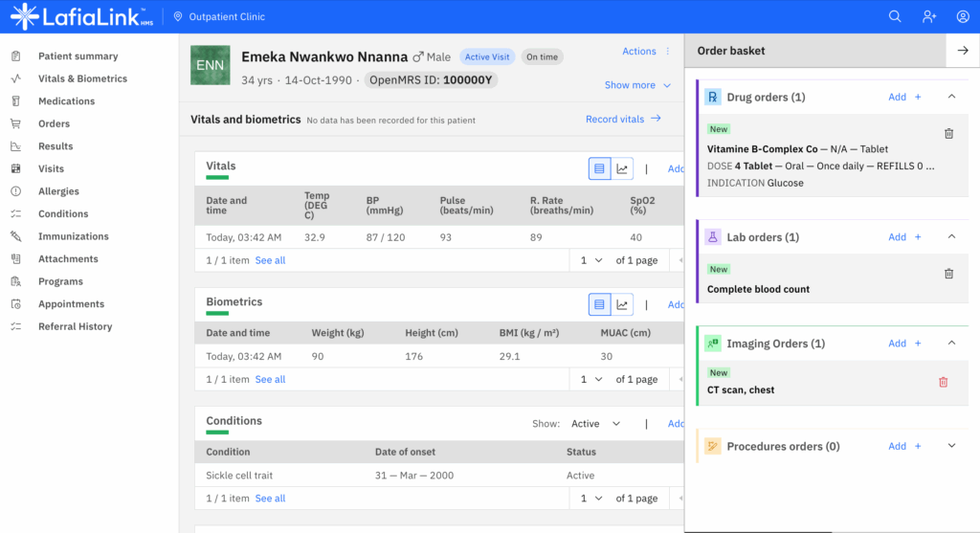The image size is (980, 533).
Task: Go to Allergies in the sidebar
Action: coord(58,191)
